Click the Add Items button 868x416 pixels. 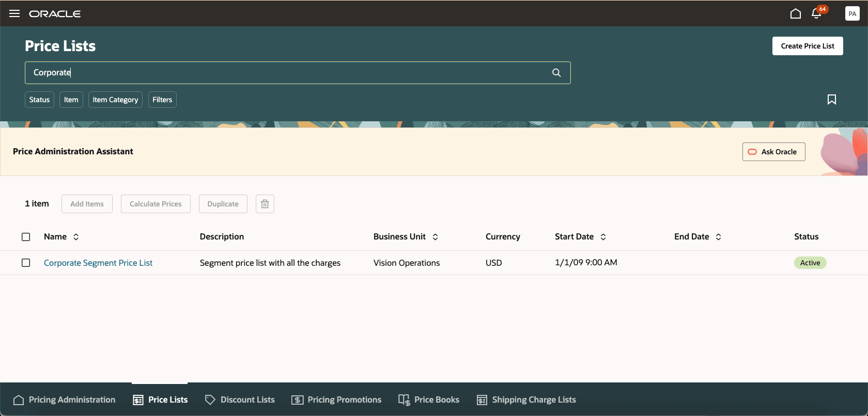pyautogui.click(x=87, y=204)
